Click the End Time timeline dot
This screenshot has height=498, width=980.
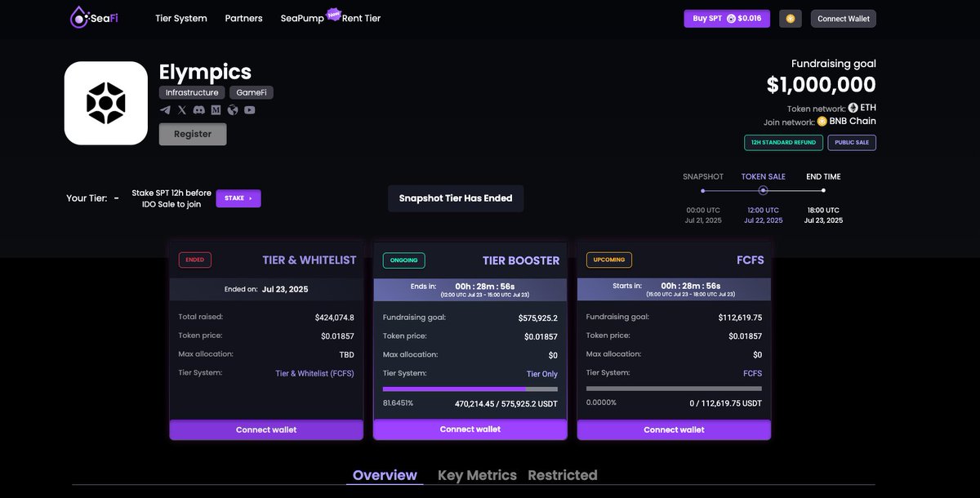pyautogui.click(x=823, y=190)
